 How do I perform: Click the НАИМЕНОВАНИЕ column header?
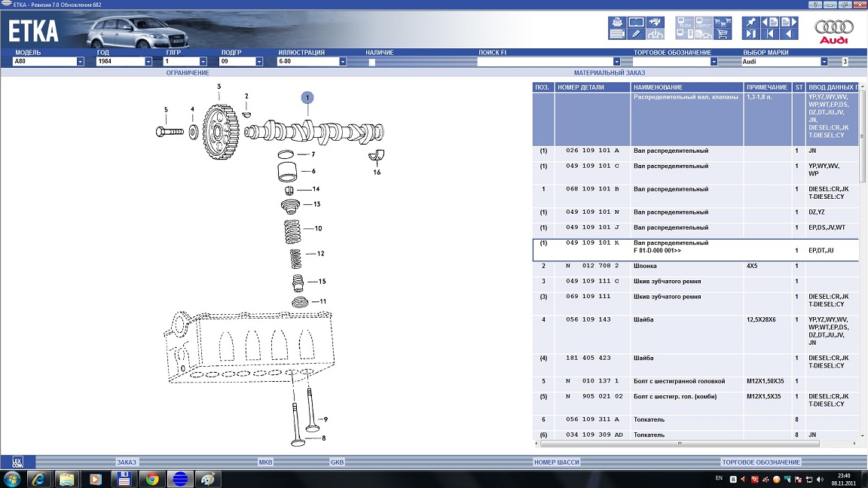tap(686, 87)
